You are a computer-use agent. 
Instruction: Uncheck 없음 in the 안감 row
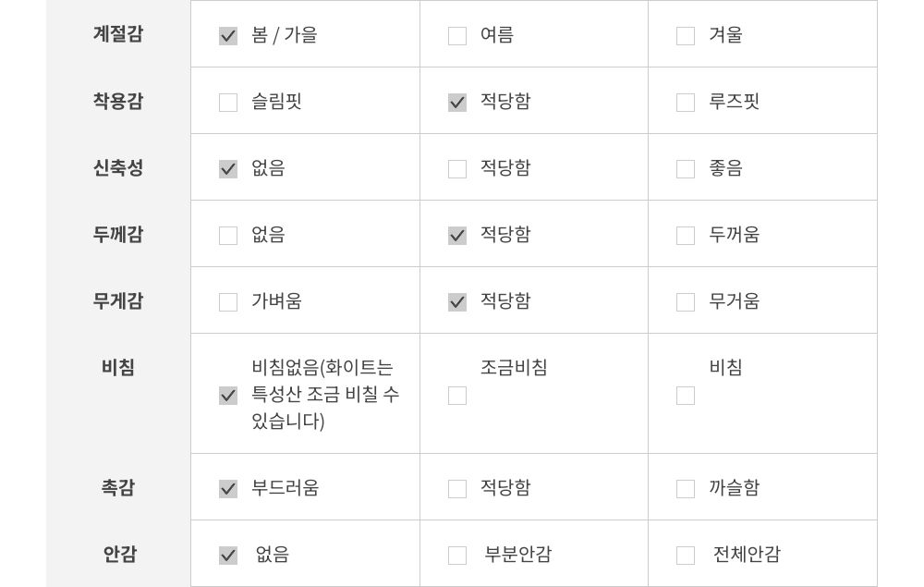point(228,556)
